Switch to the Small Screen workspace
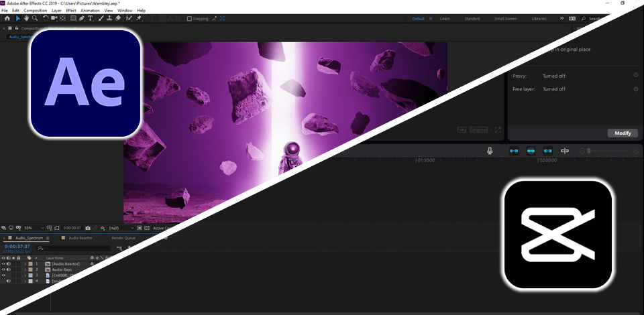644x315 pixels. point(505,19)
